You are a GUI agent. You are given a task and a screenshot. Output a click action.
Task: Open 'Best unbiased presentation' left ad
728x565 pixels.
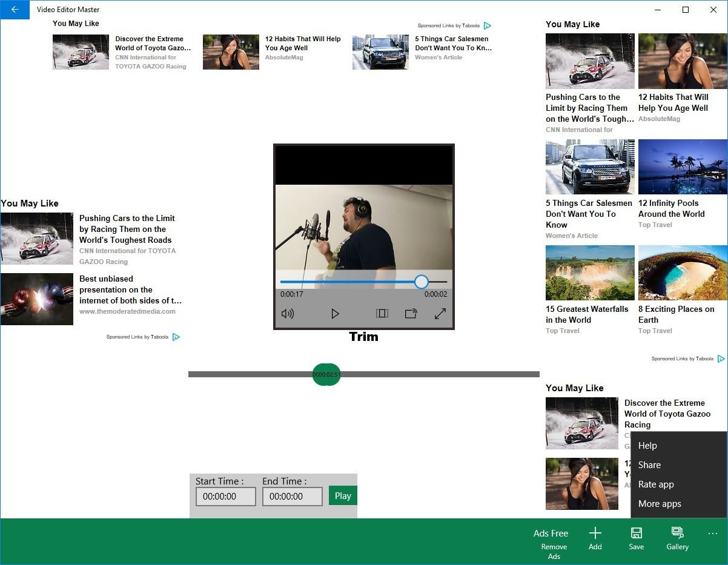pos(130,289)
